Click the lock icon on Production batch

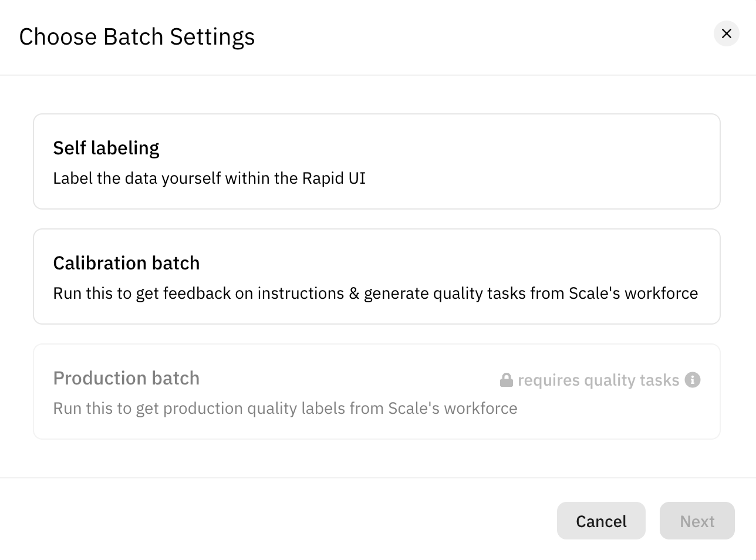coord(506,380)
